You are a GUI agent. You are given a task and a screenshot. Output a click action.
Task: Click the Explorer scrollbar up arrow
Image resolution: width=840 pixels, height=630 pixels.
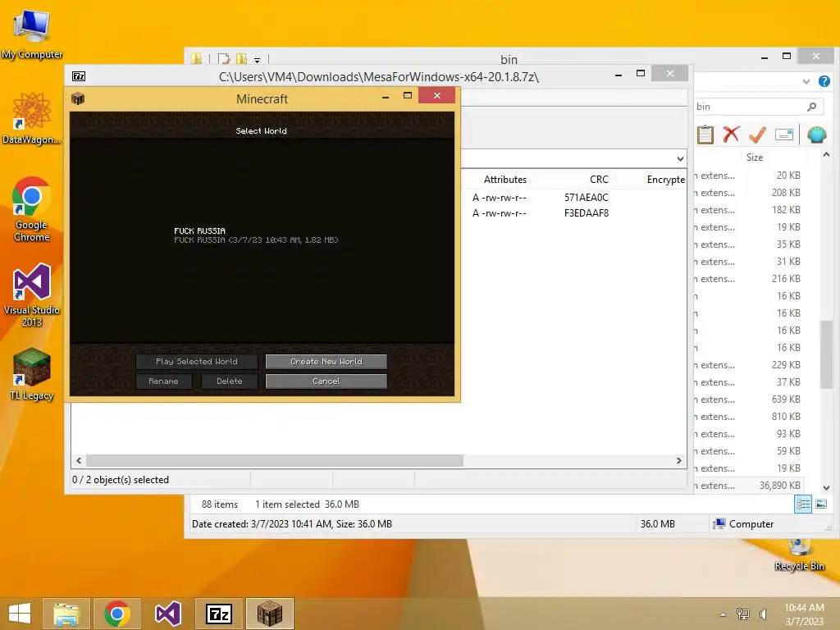coord(826,155)
